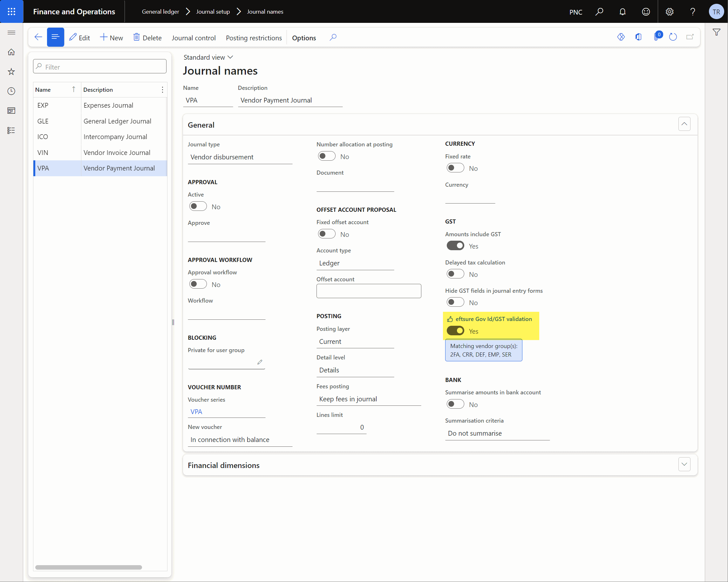Open the VPA voucher series link
This screenshot has width=728, height=582.
point(196,411)
